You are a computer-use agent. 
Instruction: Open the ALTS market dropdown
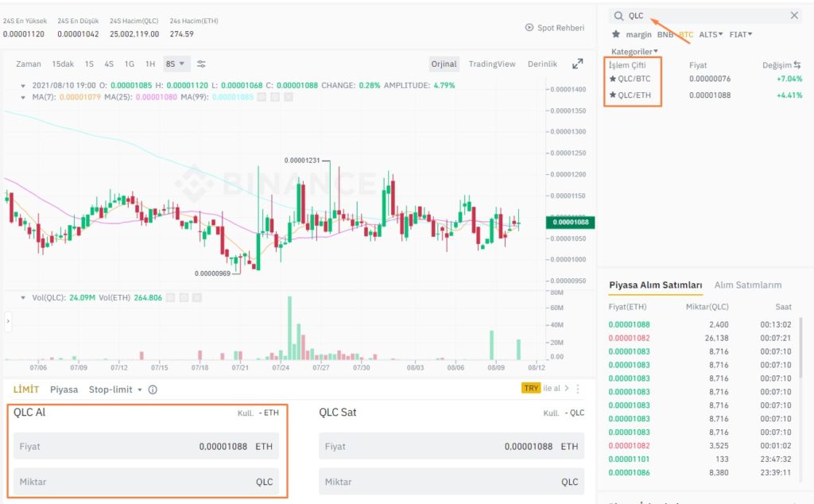(x=711, y=34)
